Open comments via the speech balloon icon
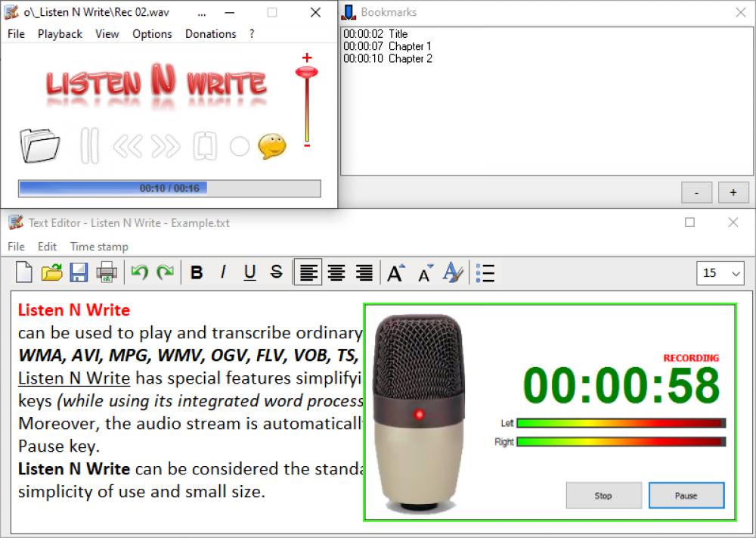Viewport: 756px width, 538px height. [272, 145]
